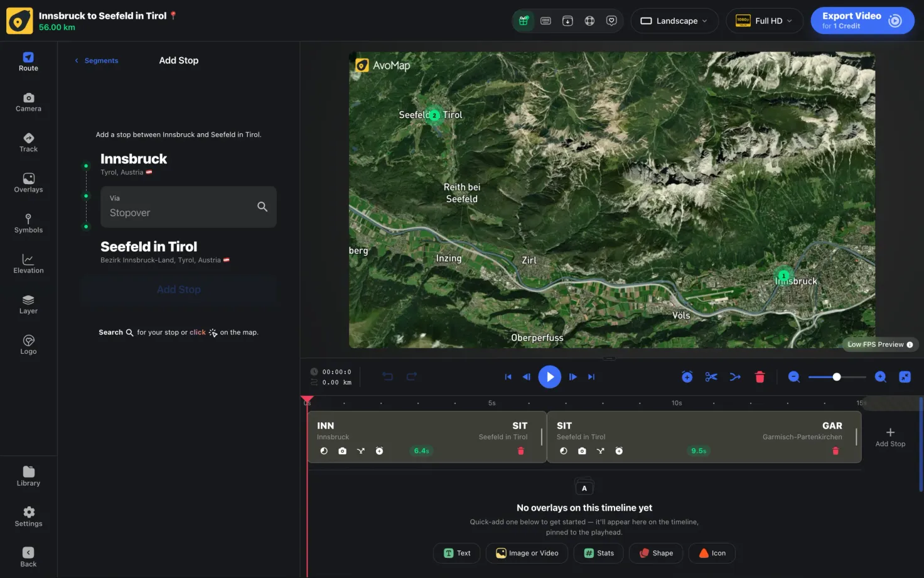Click Add Stop at timeline end
This screenshot has height=578, width=924.
[890, 437]
